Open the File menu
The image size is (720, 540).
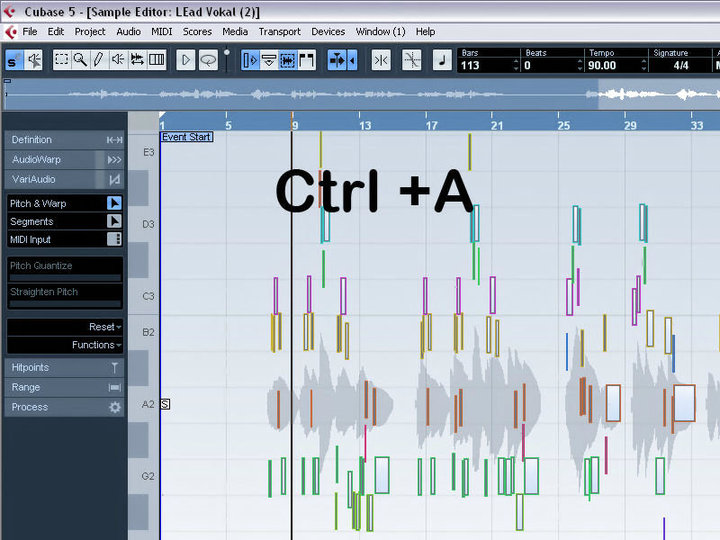(x=30, y=32)
